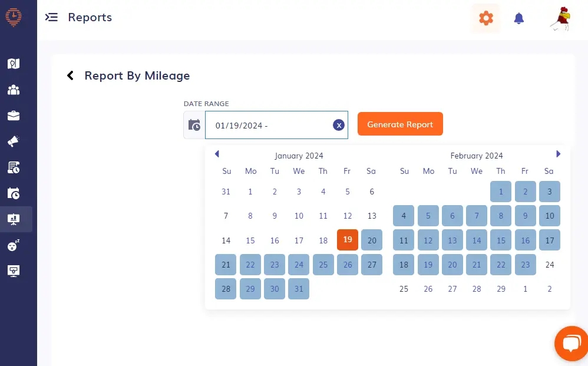Open the kiosk monitor icon at sidebar bottom
The image size is (588, 366).
click(x=13, y=271)
